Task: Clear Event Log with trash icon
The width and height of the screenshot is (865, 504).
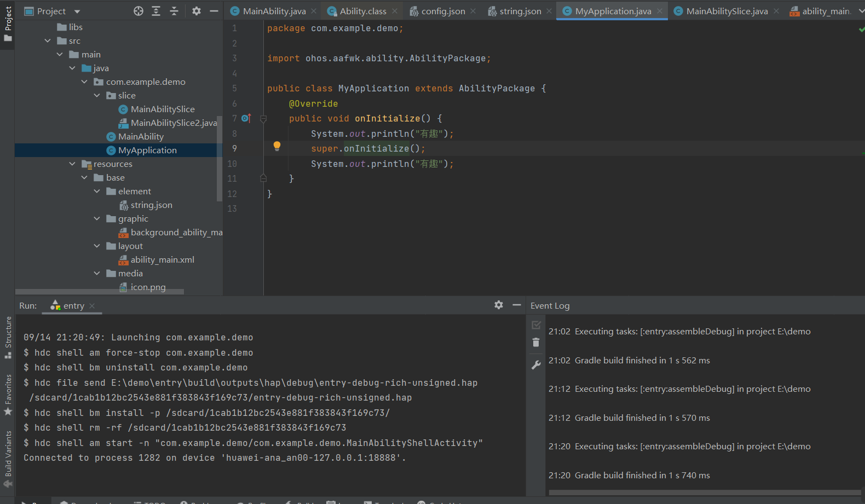Action: pyautogui.click(x=536, y=343)
